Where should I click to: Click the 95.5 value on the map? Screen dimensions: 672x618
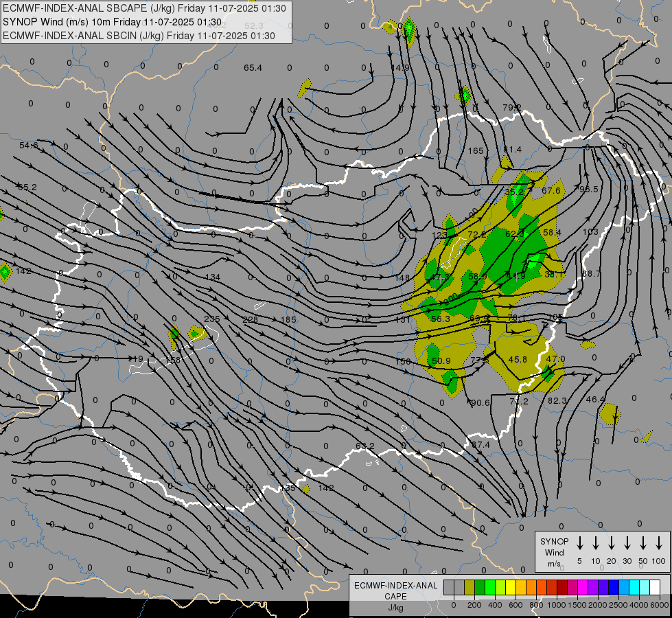tap(589, 190)
